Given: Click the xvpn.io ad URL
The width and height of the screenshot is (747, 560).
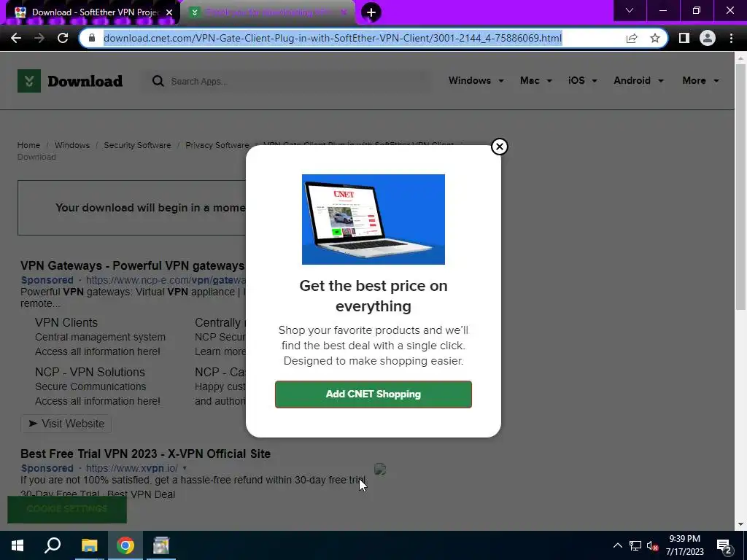Looking at the screenshot, I should coord(132,468).
